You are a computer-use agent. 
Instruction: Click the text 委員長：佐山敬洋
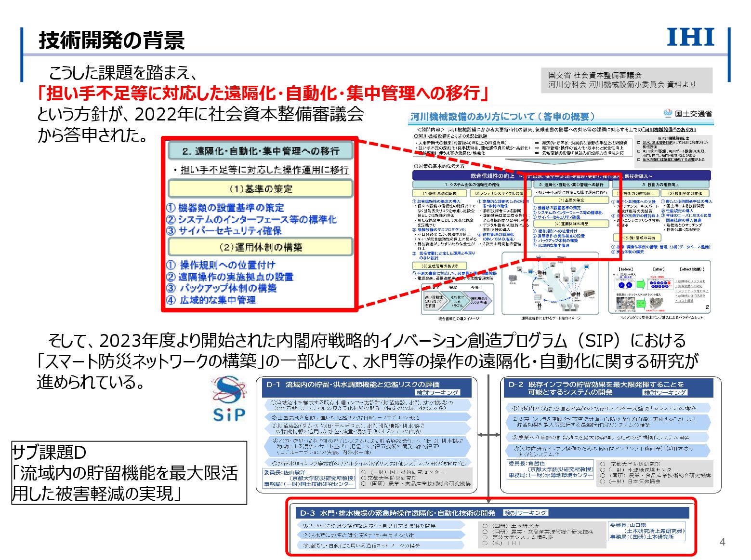click(x=285, y=473)
